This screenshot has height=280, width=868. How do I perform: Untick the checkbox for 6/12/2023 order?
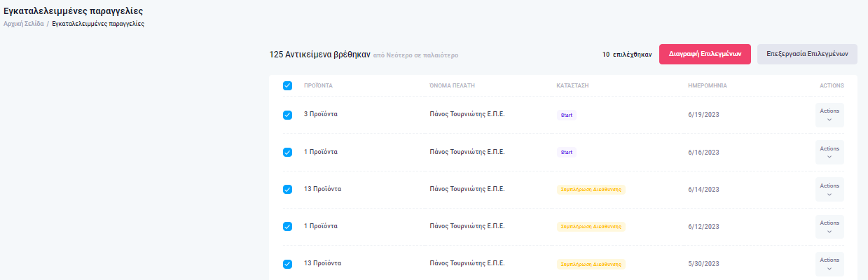[287, 226]
